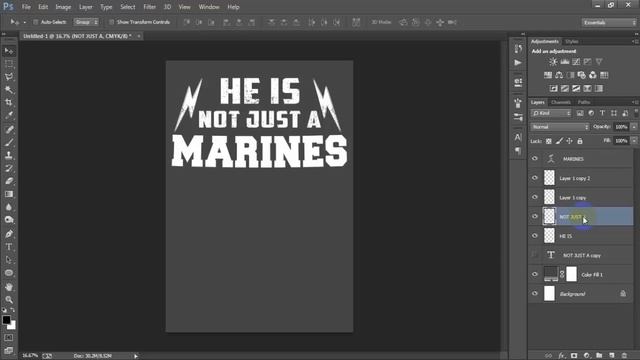
Task: Select the Ellipse shape tool
Action: point(9,273)
